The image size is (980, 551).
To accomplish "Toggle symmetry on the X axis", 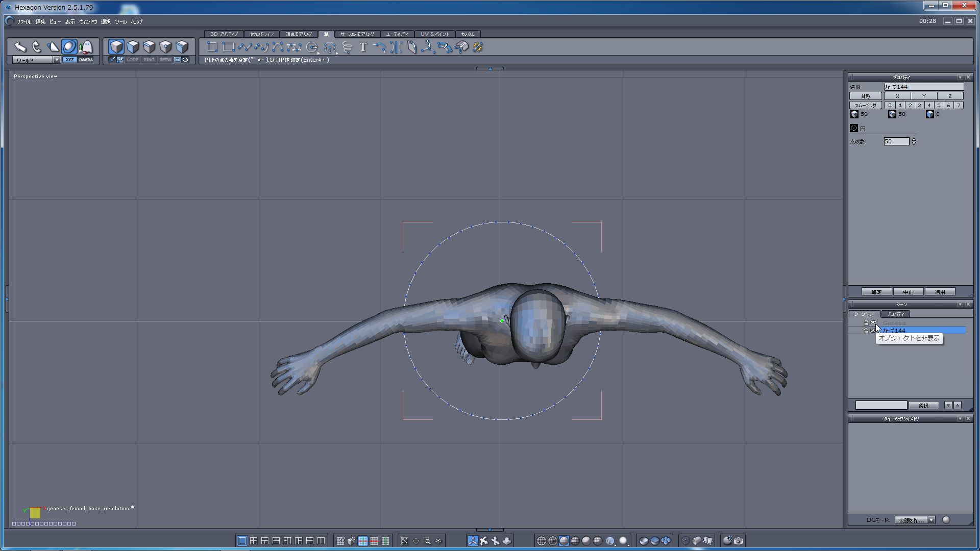I will 897,96.
